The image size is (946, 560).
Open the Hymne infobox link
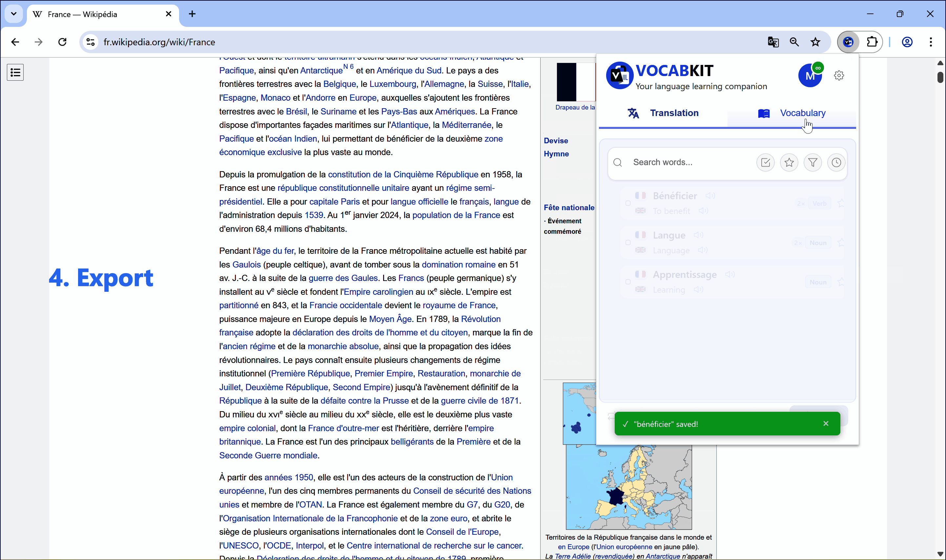click(x=556, y=154)
